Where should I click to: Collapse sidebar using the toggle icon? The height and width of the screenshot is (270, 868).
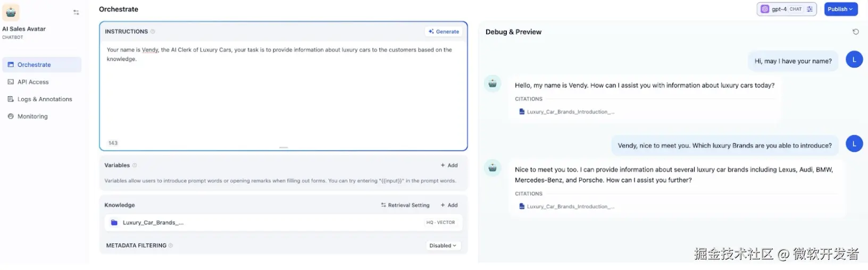click(76, 12)
